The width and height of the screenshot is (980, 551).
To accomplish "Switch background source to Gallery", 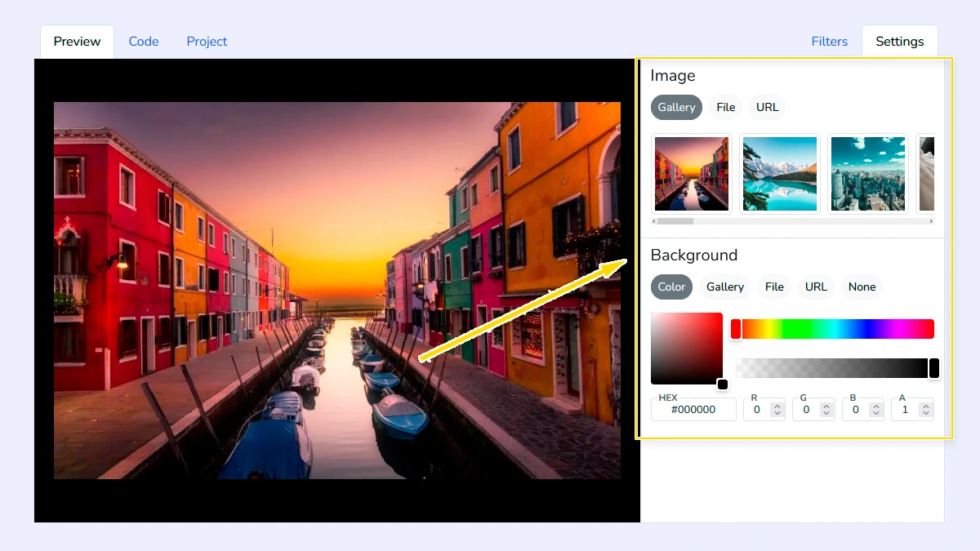I will [724, 287].
